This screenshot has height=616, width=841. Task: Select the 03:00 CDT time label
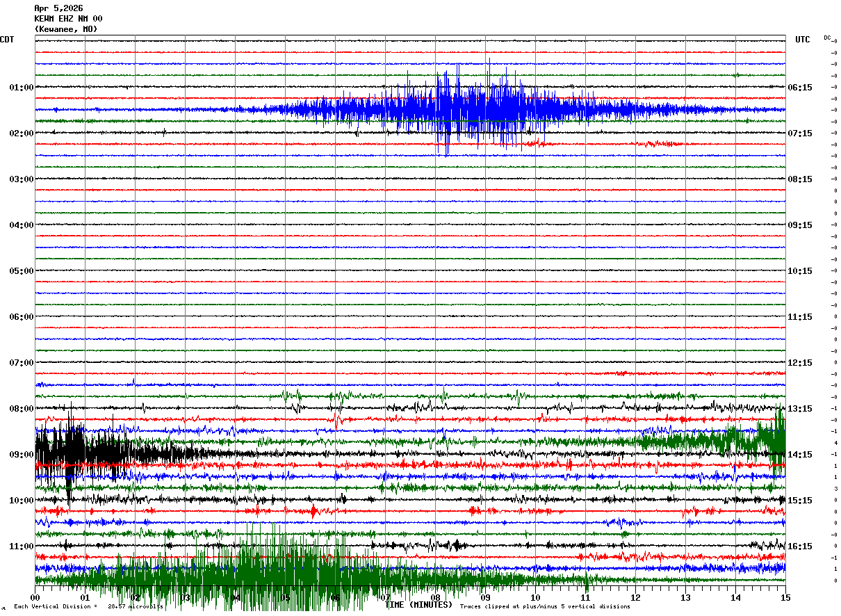pyautogui.click(x=22, y=179)
